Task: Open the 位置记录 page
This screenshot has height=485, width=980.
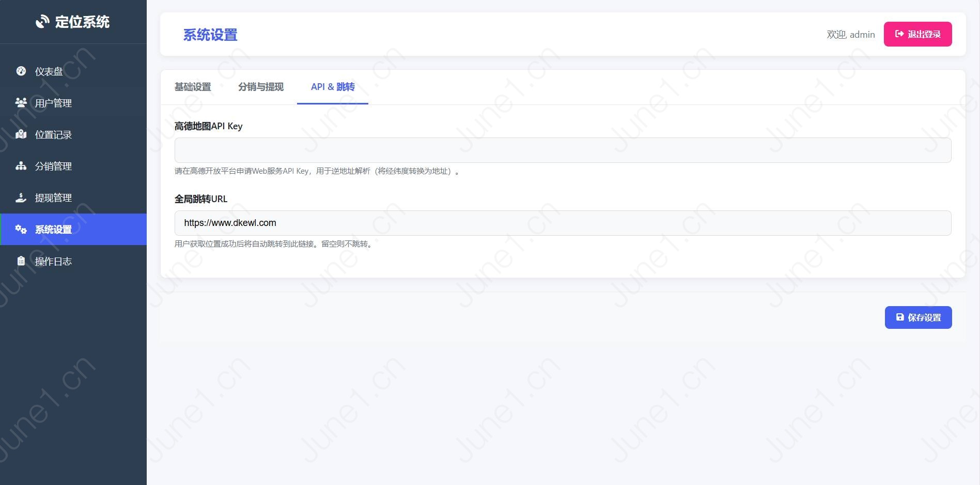Action: [x=73, y=134]
